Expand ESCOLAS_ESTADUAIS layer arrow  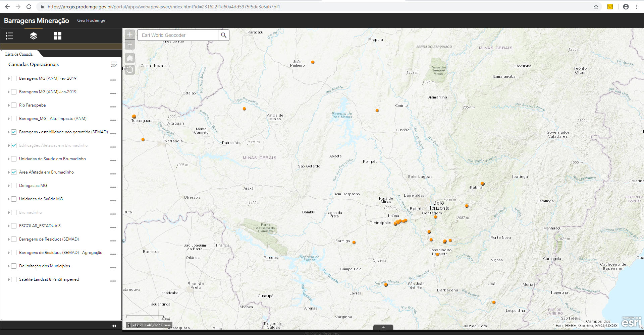coord(9,226)
